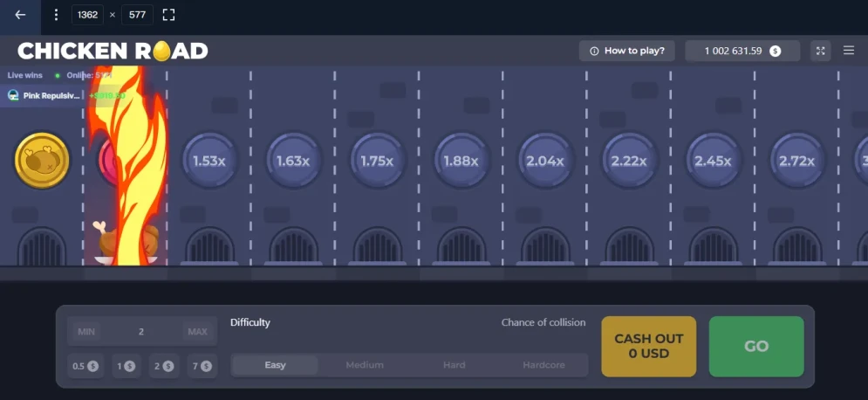The width and height of the screenshot is (868, 400).
Task: Click the 1.88x multiplier tile
Action: tap(461, 161)
